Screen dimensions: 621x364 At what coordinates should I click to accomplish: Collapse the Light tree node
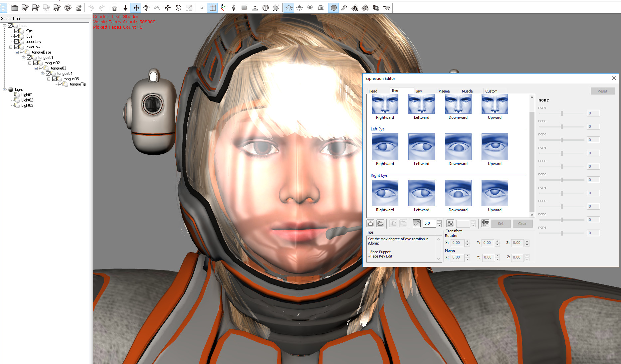pyautogui.click(x=5, y=90)
